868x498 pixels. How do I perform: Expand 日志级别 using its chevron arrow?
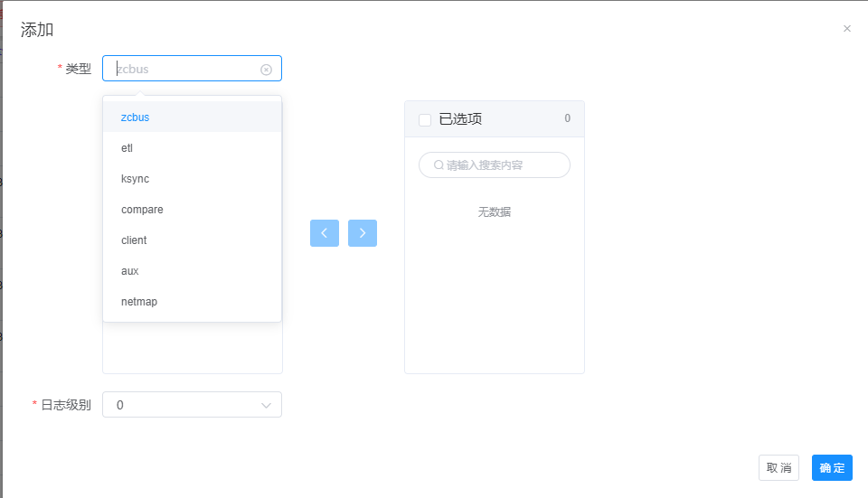(x=266, y=406)
